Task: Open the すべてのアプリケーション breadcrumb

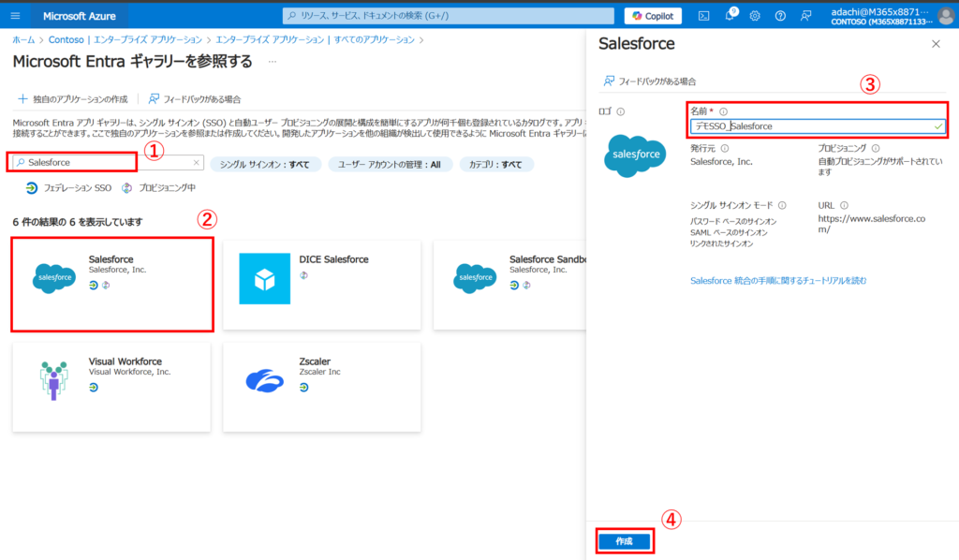Action: click(x=315, y=39)
